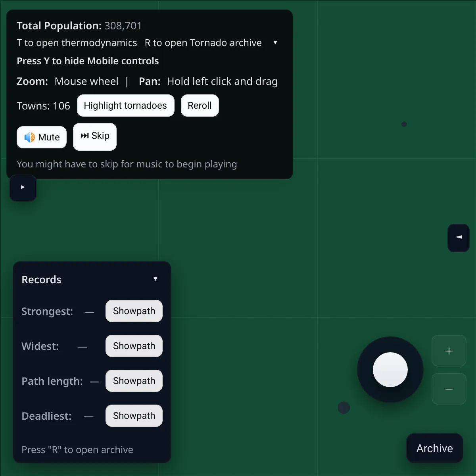
Task: Reroll the towns map
Action: pyautogui.click(x=200, y=106)
